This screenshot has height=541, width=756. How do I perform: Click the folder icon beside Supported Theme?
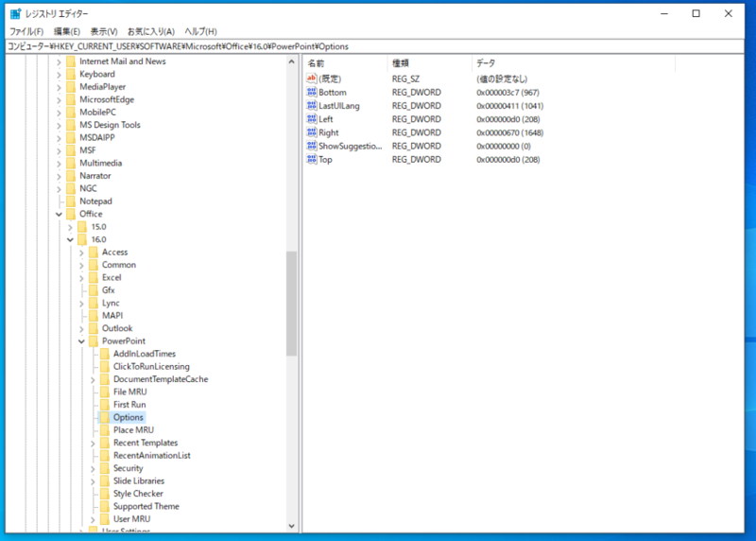[x=105, y=506]
